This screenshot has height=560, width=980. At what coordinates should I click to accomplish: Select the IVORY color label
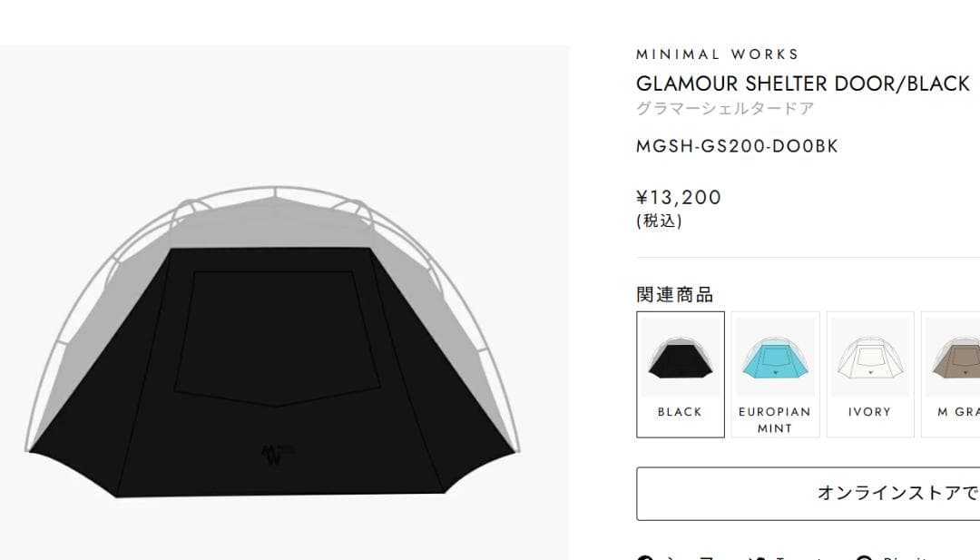[870, 412]
